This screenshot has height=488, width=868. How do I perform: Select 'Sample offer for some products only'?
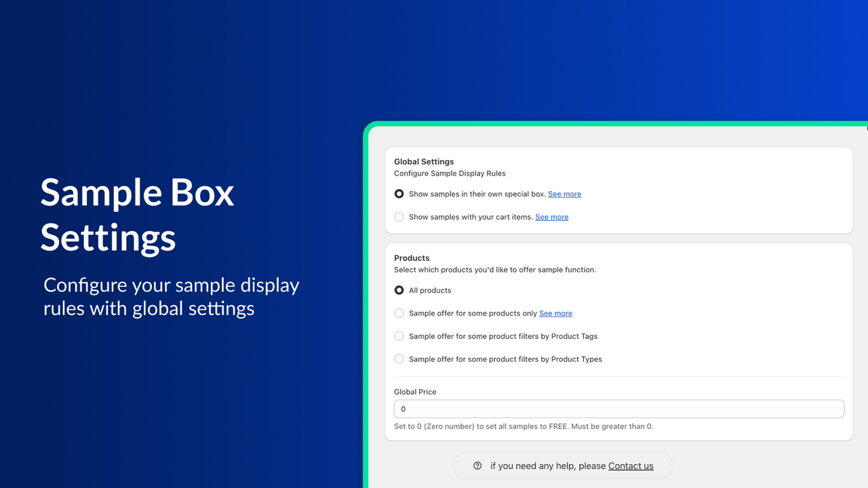coord(399,313)
